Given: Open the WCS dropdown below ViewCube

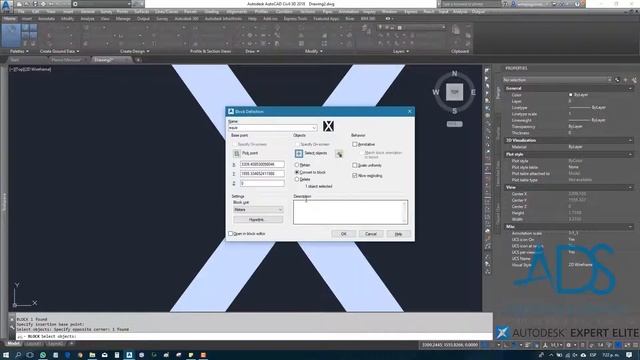Looking at the screenshot, I should [x=454, y=124].
